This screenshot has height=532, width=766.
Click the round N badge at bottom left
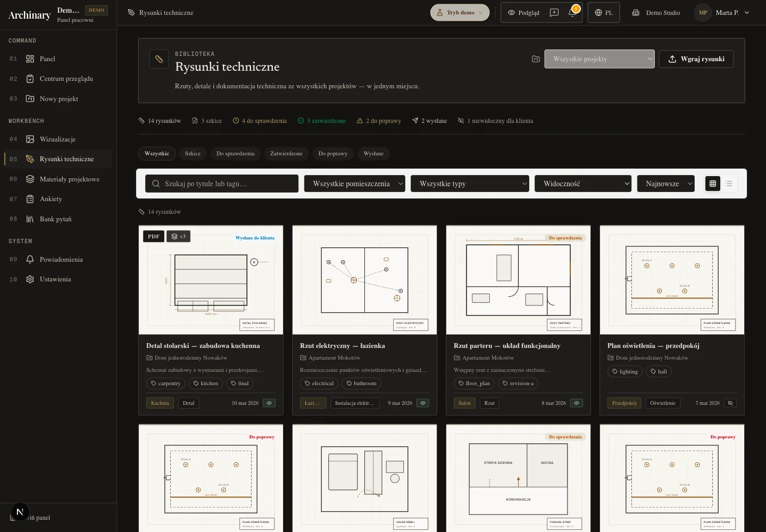click(20, 512)
